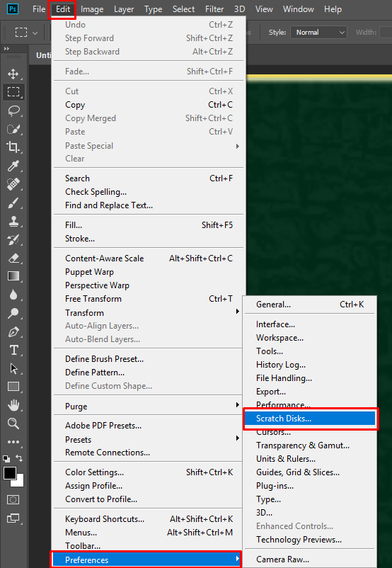Viewport: 392px width, 568px height.
Task: Choose Scratch Disks in Preferences submenu
Action: point(310,419)
